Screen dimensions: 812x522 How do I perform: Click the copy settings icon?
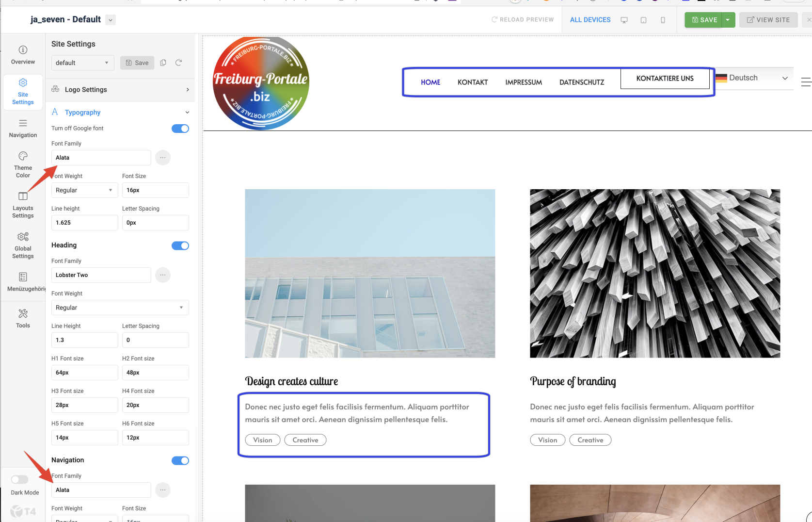click(x=163, y=63)
